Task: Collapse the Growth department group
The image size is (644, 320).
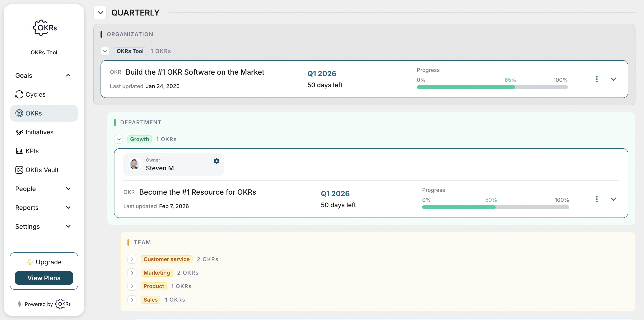Action: pyautogui.click(x=118, y=139)
